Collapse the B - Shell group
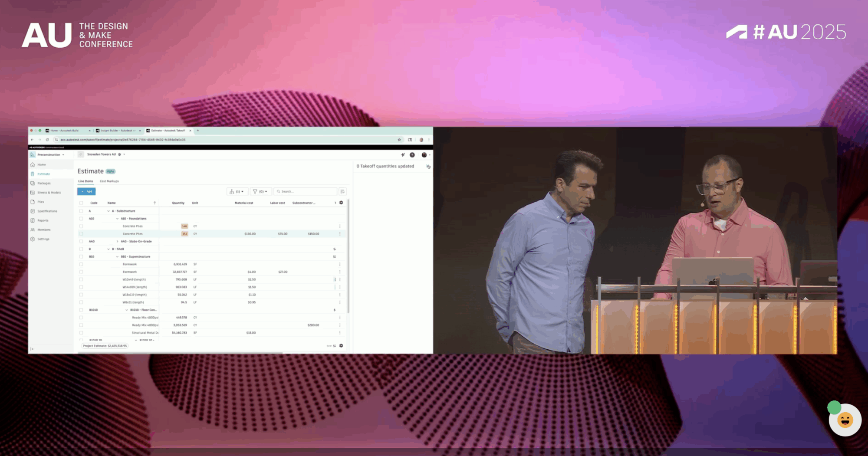 tap(108, 249)
